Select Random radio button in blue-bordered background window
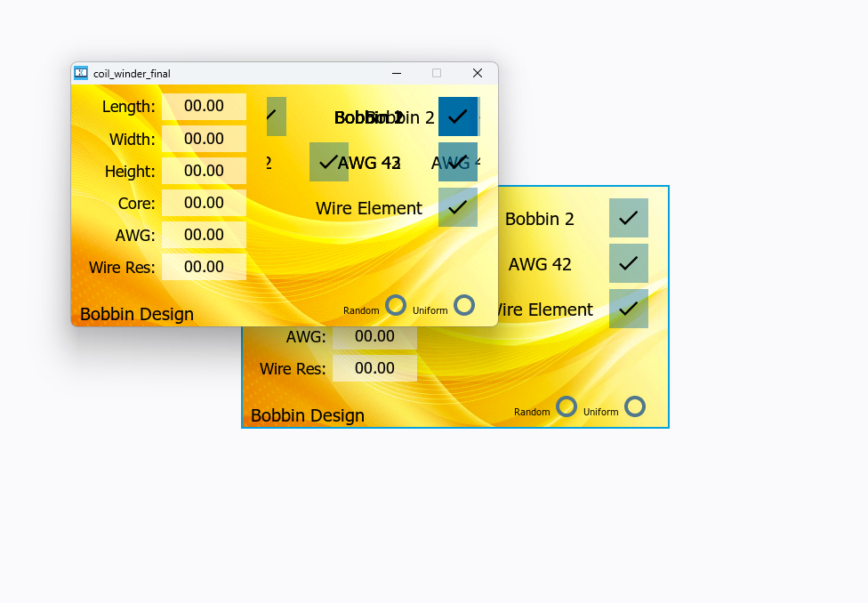 [567, 406]
